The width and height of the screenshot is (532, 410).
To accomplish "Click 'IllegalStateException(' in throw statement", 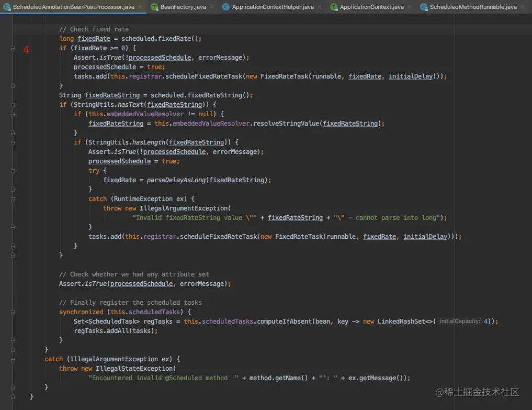I will [x=135, y=369].
